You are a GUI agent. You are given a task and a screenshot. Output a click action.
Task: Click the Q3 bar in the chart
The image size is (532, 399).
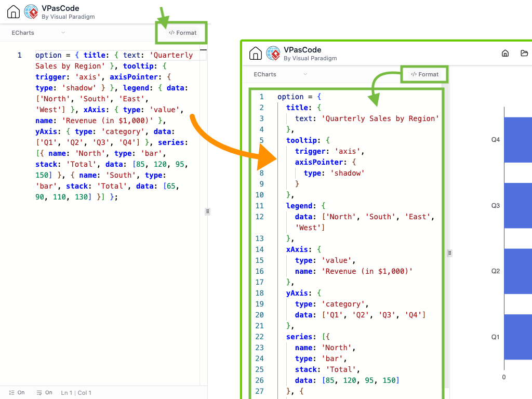click(518, 206)
